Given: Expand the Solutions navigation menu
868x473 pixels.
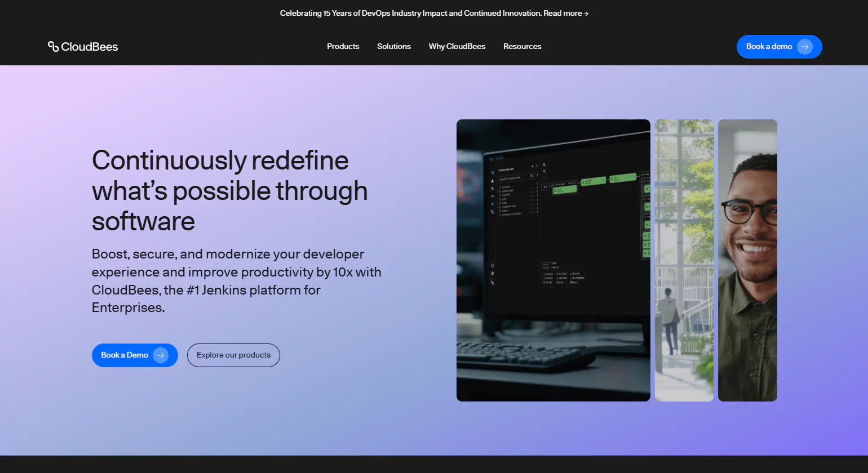Looking at the screenshot, I should (x=393, y=47).
